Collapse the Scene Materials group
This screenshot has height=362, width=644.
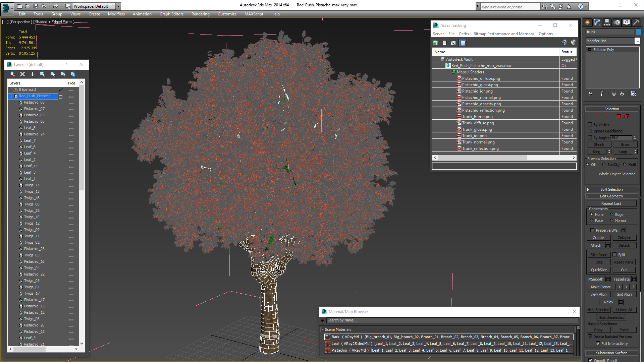click(x=323, y=330)
